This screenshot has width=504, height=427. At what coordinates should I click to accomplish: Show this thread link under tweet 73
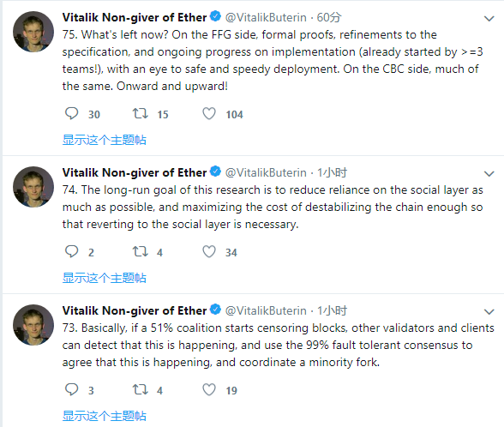pos(105,416)
